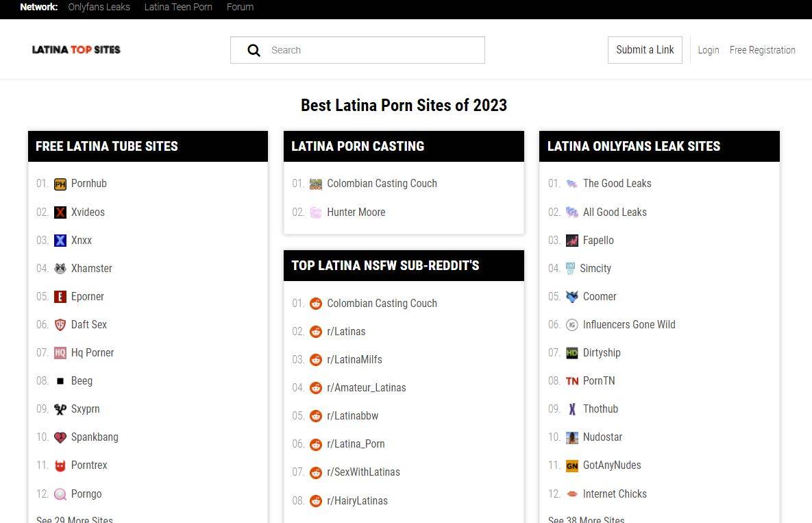Expand See 29 More Sites list
This screenshot has width=812, height=523.
tap(75, 519)
